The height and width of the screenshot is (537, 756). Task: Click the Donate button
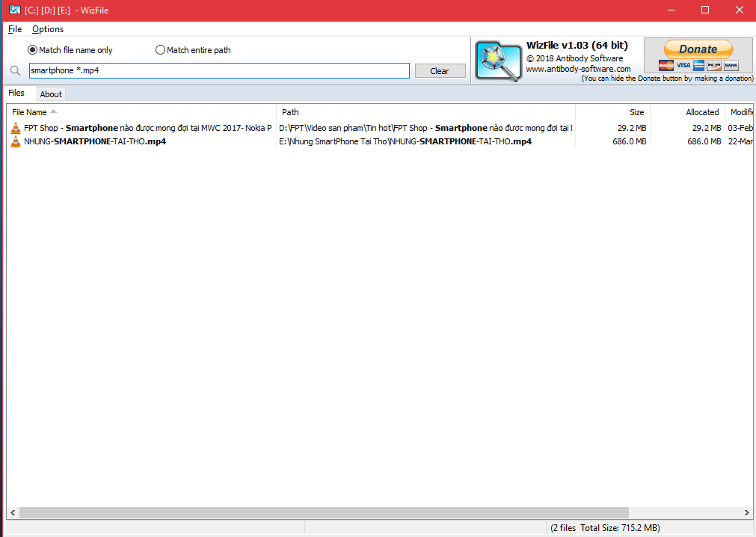pyautogui.click(x=698, y=49)
